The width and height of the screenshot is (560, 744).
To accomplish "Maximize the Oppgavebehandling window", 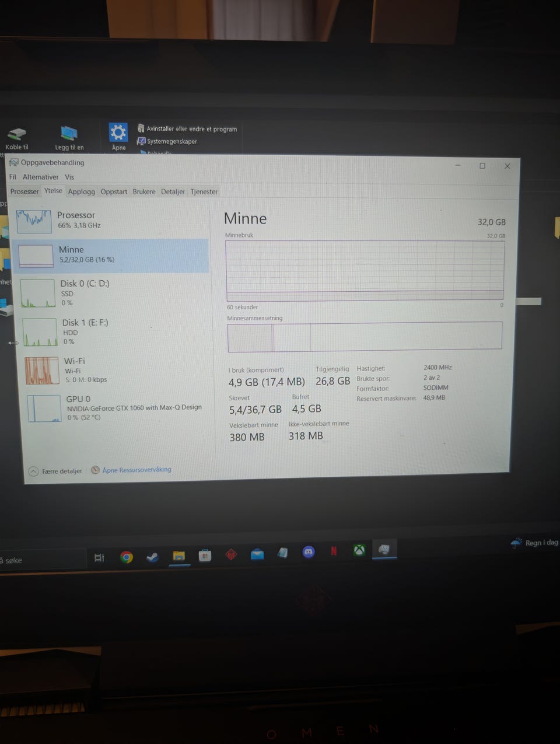I will [482, 166].
